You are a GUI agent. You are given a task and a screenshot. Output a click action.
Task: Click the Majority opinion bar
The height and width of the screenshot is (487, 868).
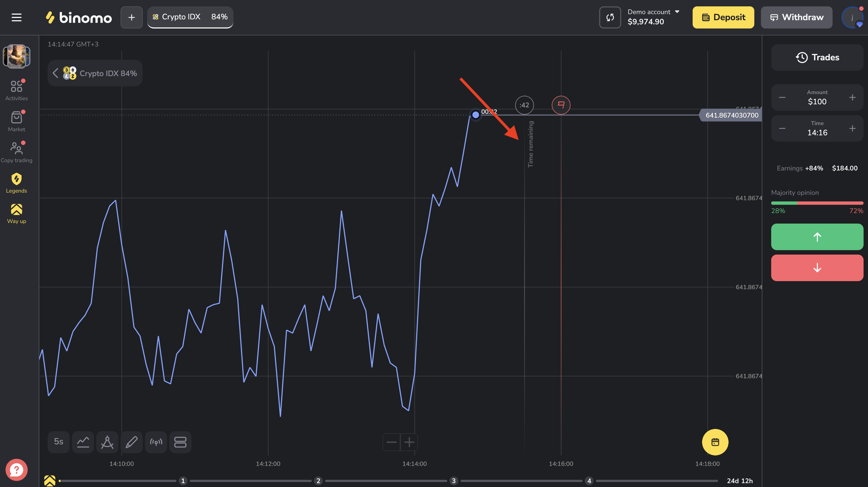tap(817, 203)
